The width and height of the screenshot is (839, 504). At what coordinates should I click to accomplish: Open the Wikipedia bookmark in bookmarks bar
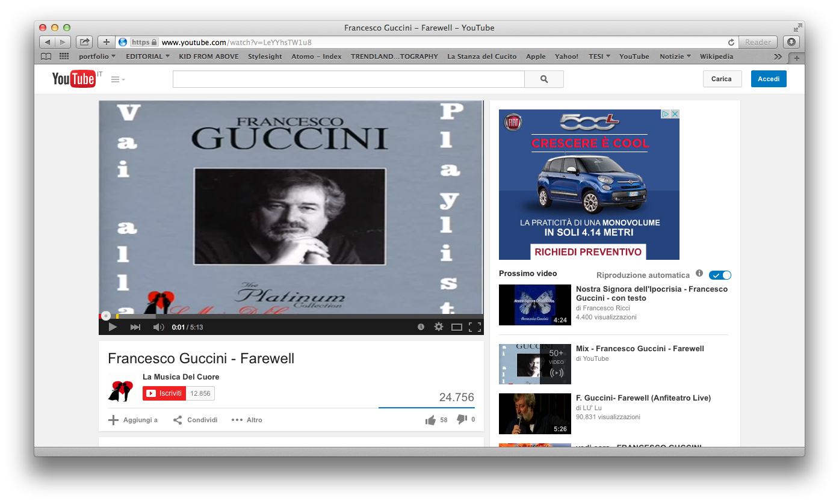click(x=716, y=57)
